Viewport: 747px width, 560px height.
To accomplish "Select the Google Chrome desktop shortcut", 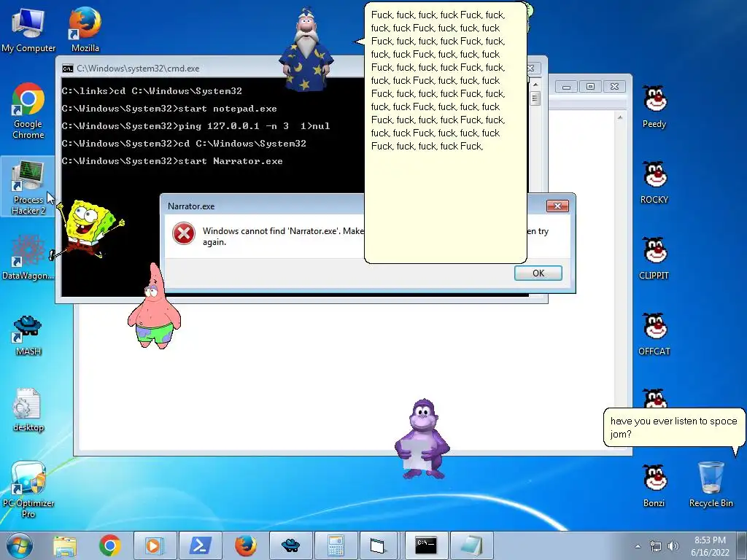I will [28, 111].
